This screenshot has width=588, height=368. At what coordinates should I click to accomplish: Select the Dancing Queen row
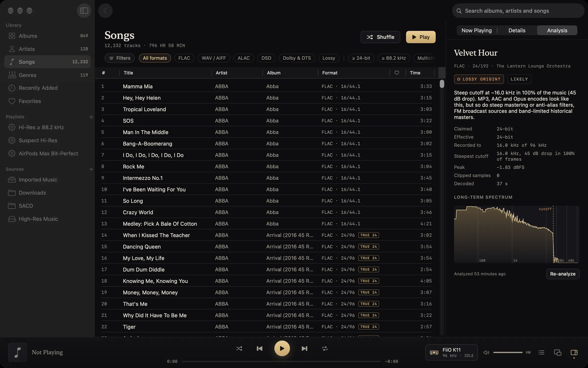(267, 247)
